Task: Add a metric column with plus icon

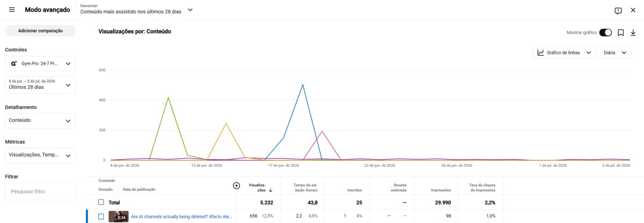Action: 236,185
